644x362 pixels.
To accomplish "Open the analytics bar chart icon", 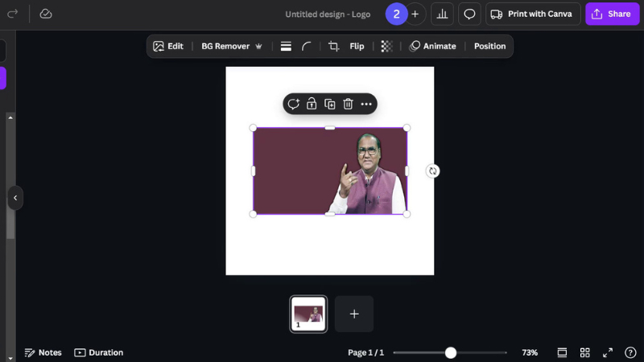I will coord(442,14).
